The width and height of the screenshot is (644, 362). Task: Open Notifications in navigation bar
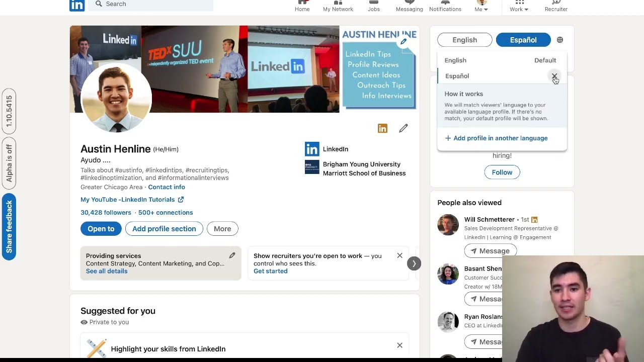click(x=445, y=6)
